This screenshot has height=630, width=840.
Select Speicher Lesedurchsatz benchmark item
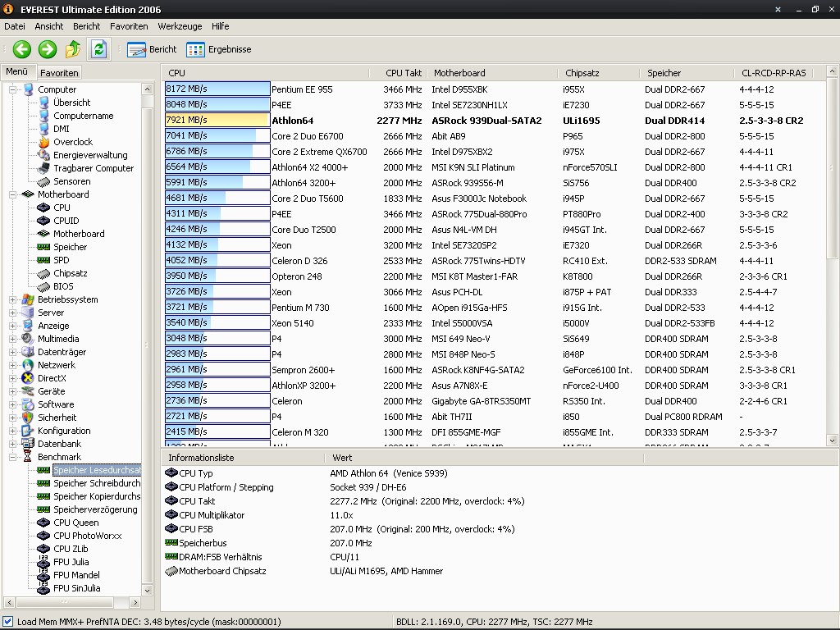pos(97,470)
